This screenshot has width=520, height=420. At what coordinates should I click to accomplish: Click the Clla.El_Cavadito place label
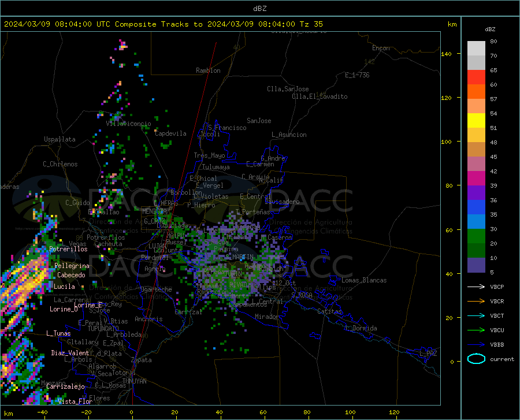pyautogui.click(x=320, y=96)
